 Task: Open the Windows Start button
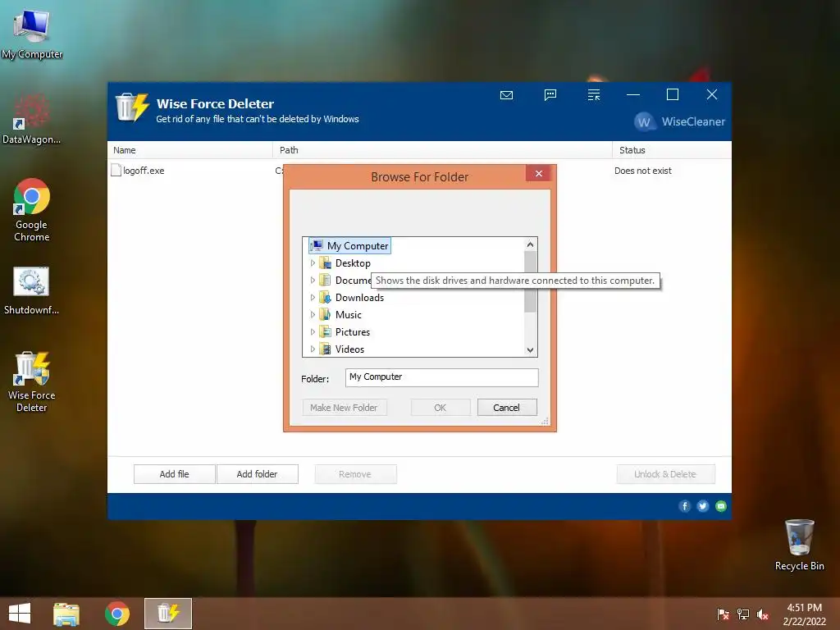tap(20, 614)
